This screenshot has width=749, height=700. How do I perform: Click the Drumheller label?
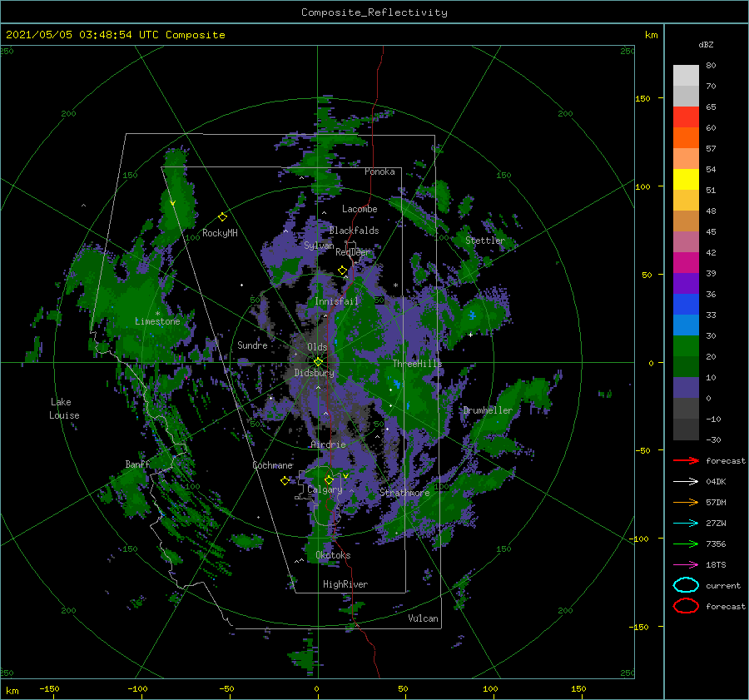[488, 410]
